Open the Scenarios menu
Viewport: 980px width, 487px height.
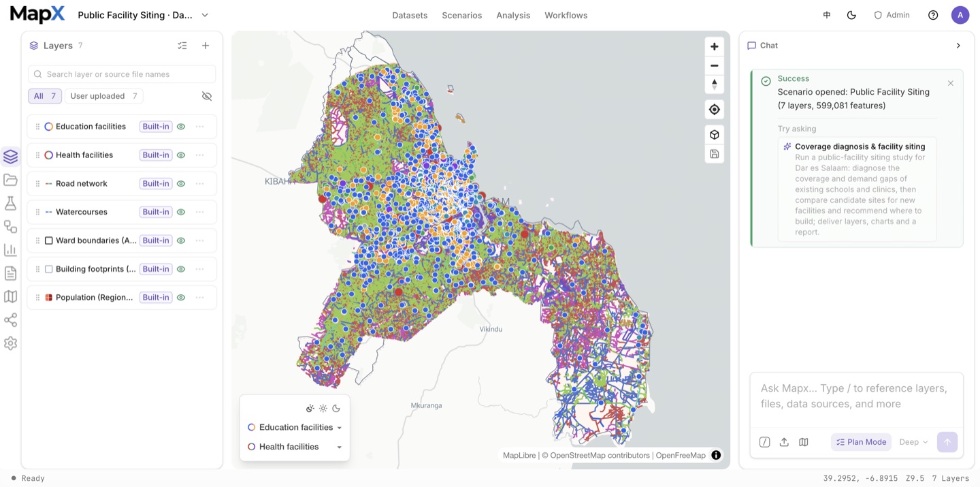point(461,15)
